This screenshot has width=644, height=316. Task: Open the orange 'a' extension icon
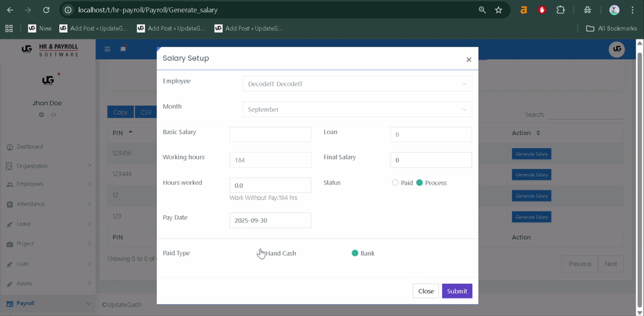(523, 10)
